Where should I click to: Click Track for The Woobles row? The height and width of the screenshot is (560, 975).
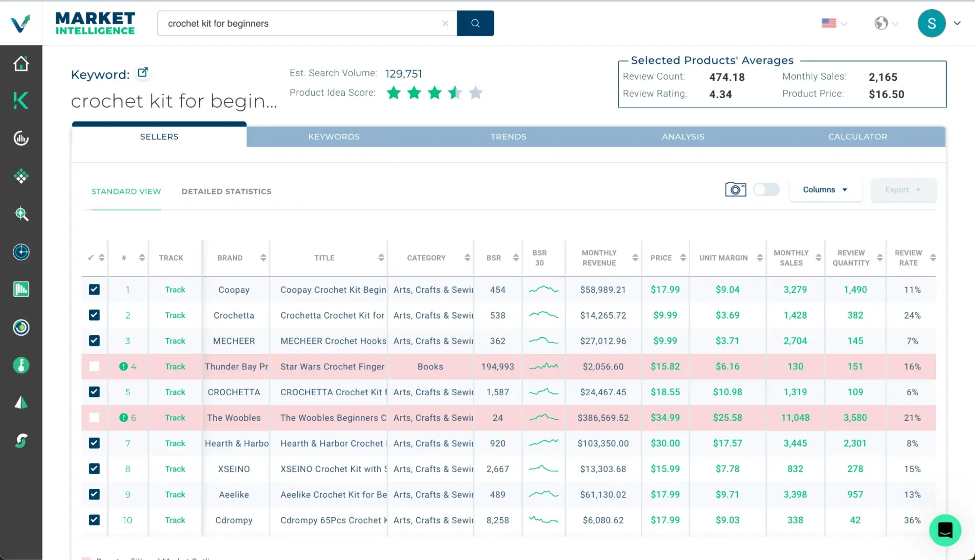pos(175,418)
